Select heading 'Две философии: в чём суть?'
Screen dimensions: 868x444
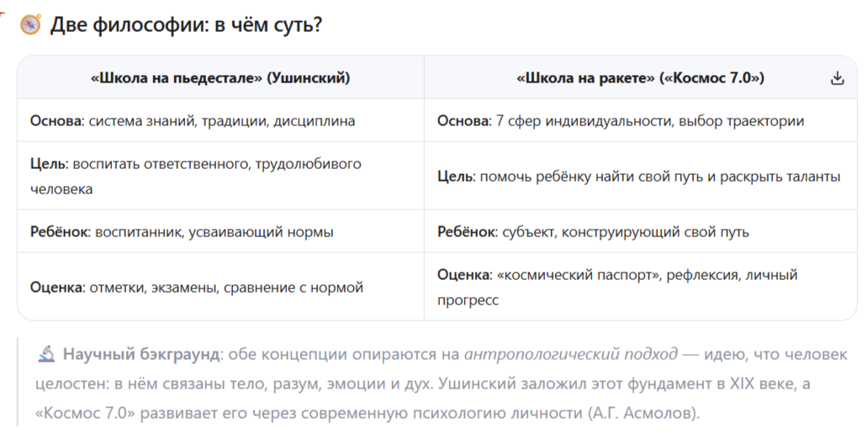[x=186, y=25]
